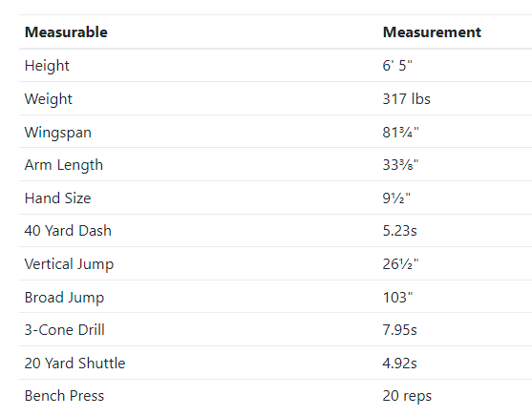
Task: Click the 20 reps bench press value
Action: [407, 396]
